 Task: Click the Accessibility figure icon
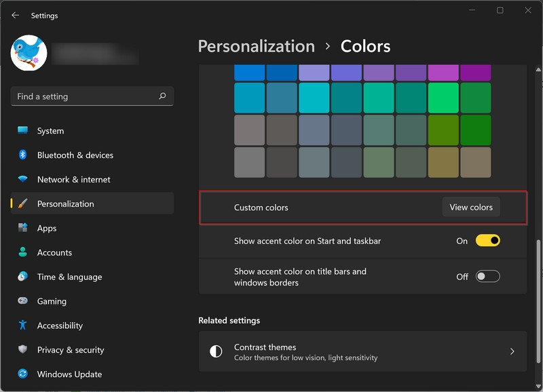pos(23,325)
